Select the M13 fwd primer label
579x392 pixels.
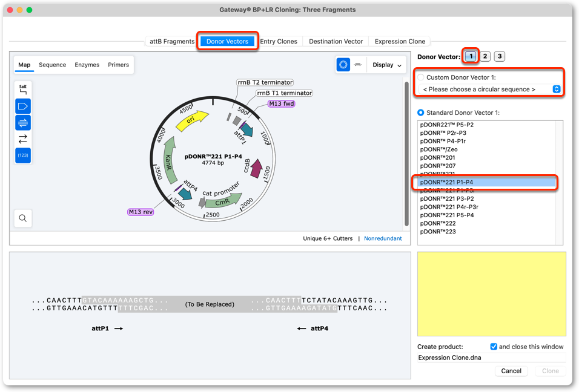click(282, 103)
